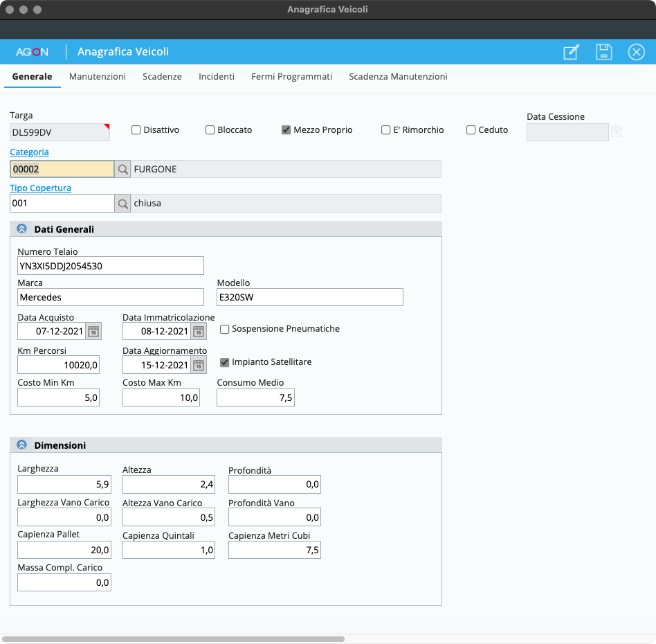
Task: Click the Capienza Pallet field
Action: point(64,550)
